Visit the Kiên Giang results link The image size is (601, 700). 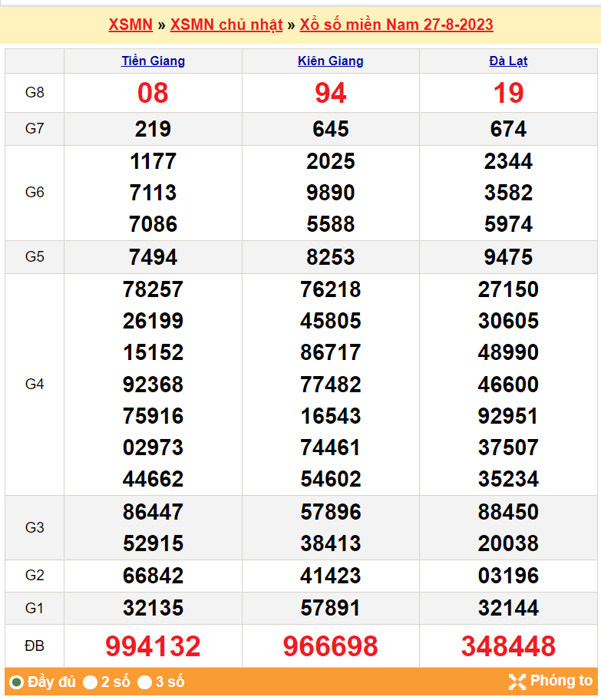tap(330, 61)
